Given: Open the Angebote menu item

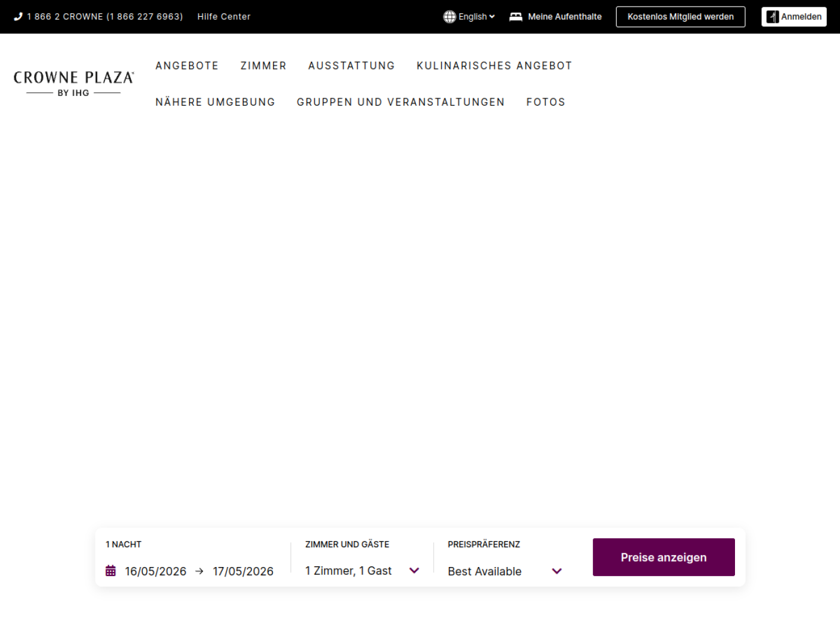Looking at the screenshot, I should 187,65.
